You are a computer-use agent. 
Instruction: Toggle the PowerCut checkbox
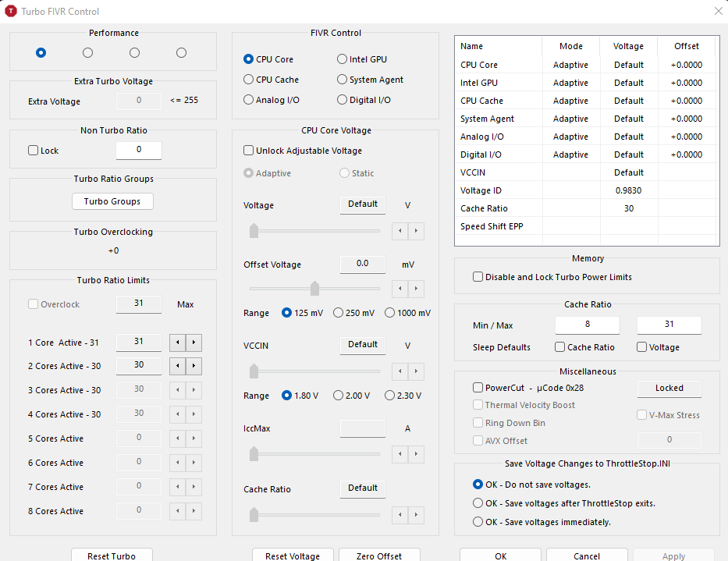tap(478, 387)
